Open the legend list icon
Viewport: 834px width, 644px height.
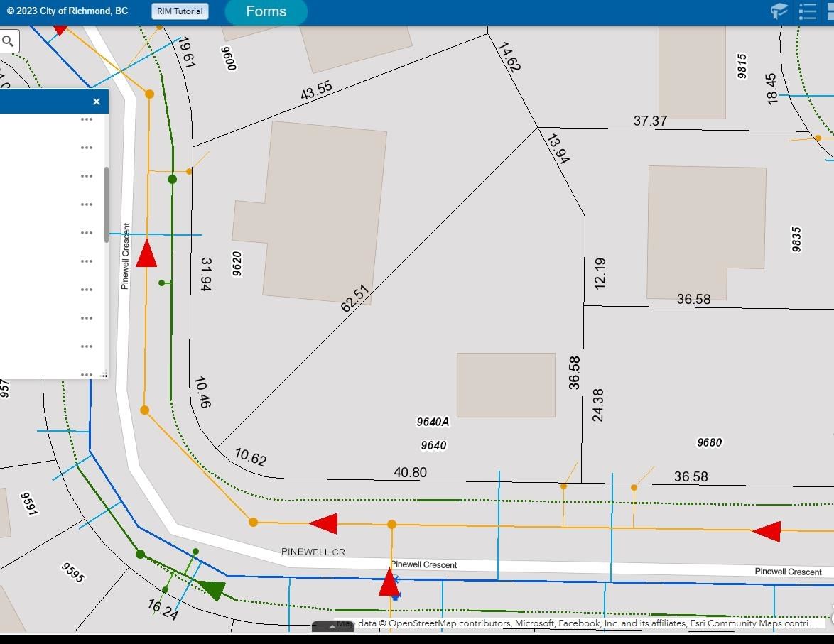(808, 11)
